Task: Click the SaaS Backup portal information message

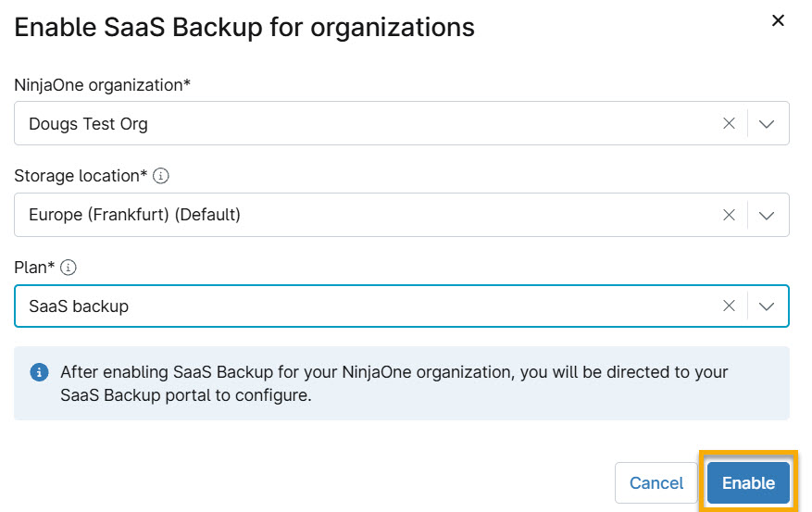Action: click(x=394, y=383)
